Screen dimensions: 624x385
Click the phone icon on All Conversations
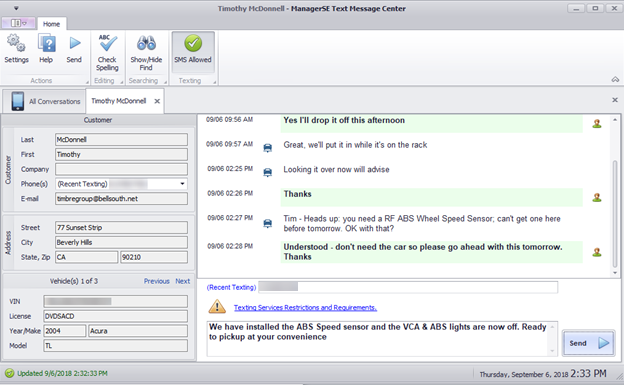[x=18, y=101]
